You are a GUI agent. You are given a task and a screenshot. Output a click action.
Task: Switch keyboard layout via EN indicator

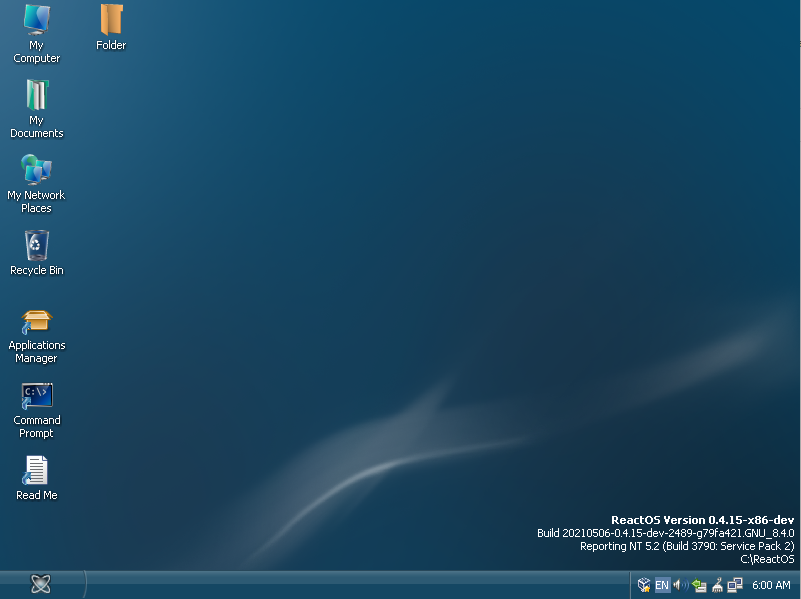pos(660,585)
